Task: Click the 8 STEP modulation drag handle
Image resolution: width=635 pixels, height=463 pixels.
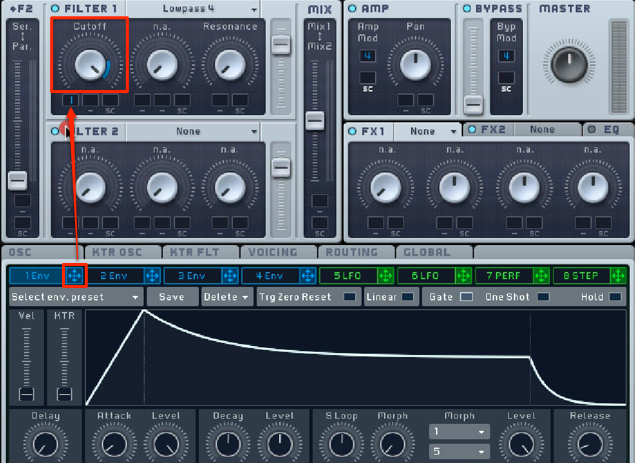Action: pyautogui.click(x=618, y=276)
